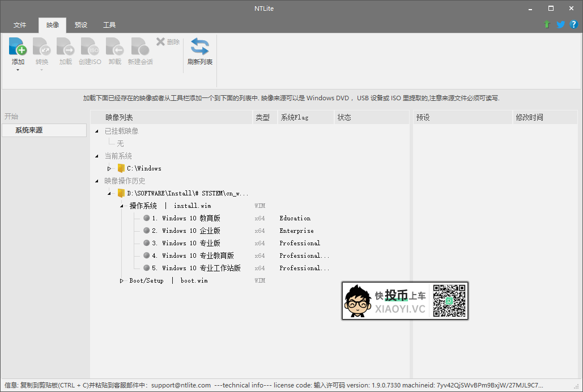
Task: Select 2. Windows 10 企业版 entry
Action: point(186,231)
